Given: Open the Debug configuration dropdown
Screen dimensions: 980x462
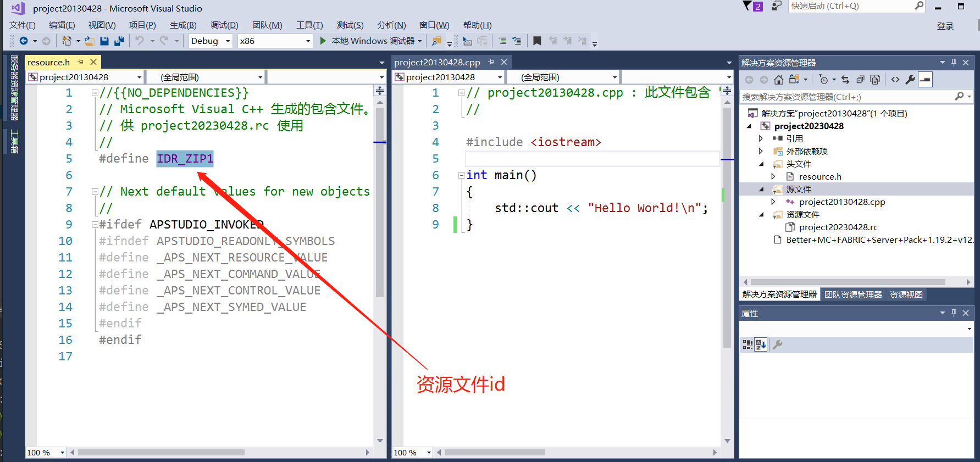Looking at the screenshot, I should tap(211, 41).
